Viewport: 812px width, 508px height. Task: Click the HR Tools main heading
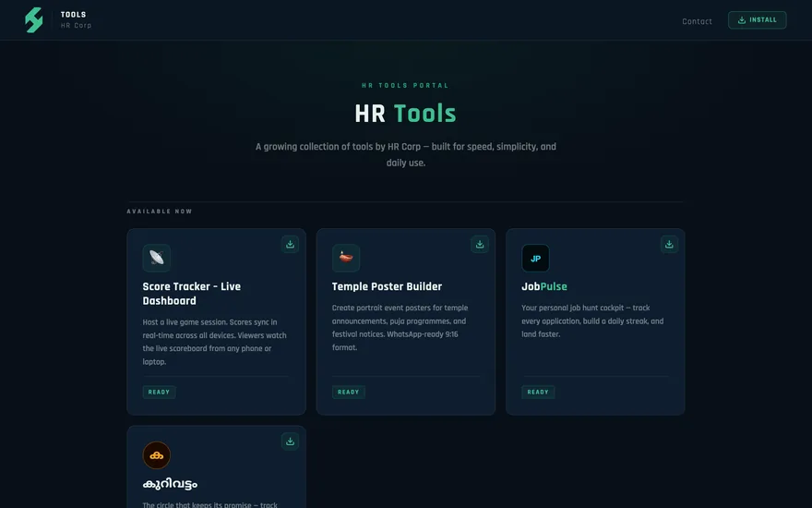tap(405, 114)
